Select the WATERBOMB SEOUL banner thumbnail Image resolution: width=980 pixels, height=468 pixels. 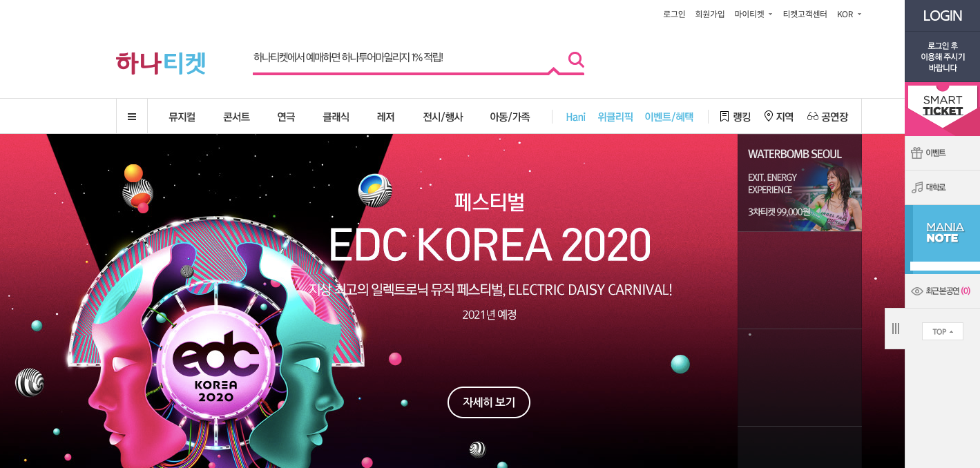(800, 183)
